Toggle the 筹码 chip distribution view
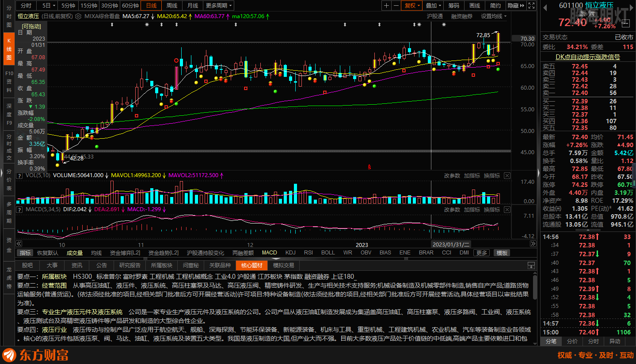This screenshot has width=636, height=364. click(454, 6)
